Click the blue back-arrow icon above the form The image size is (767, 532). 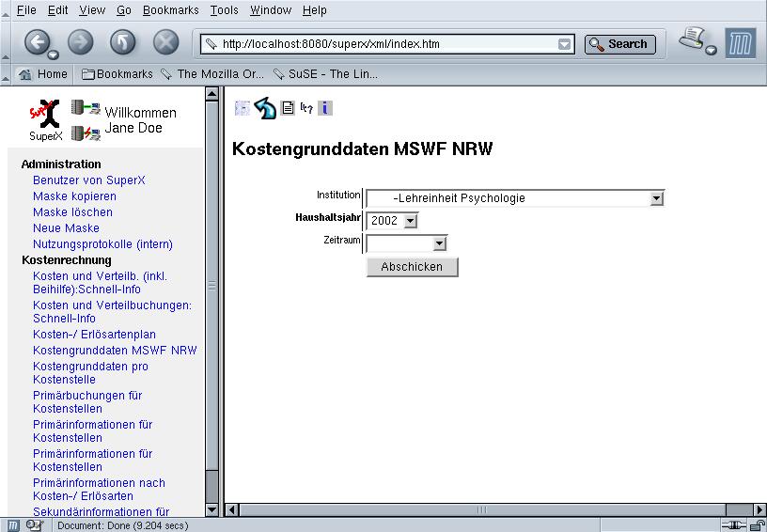[265, 108]
